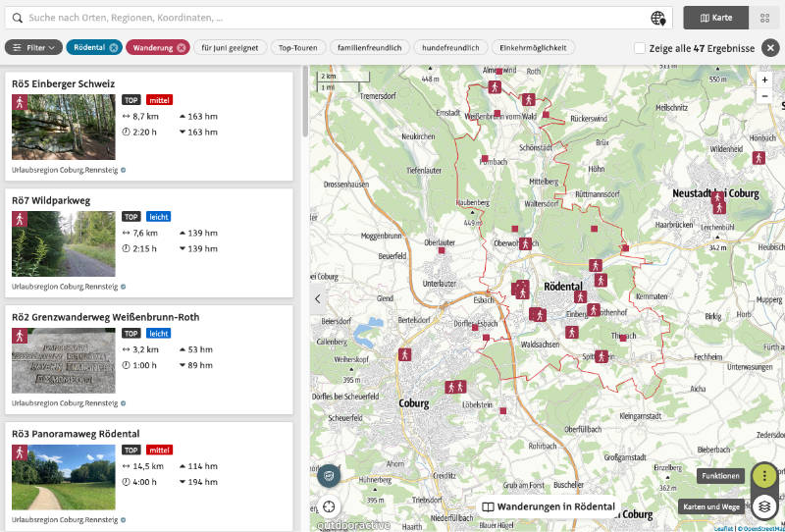Open the Karten und Wege layers icon
Image resolution: width=785 pixels, height=532 pixels.
[764, 506]
